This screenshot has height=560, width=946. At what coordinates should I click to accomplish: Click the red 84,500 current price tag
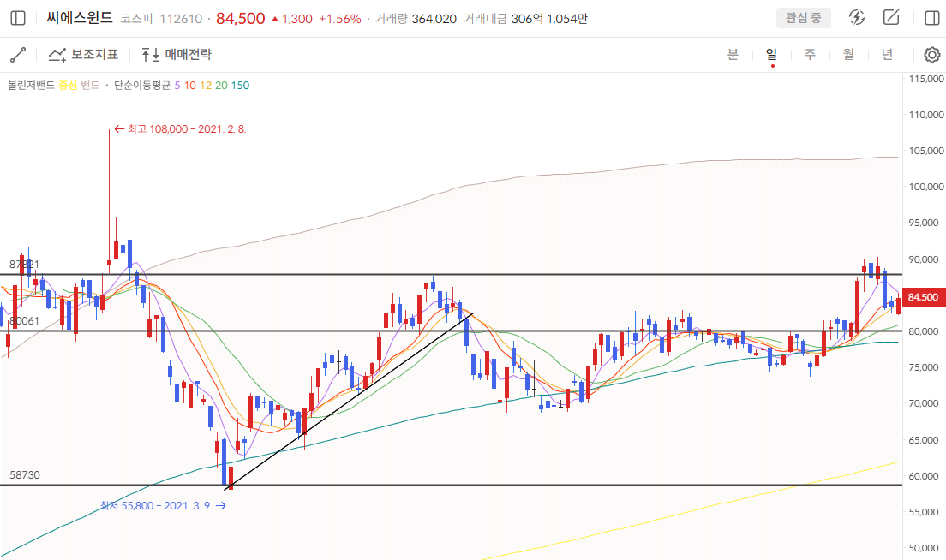[x=923, y=297]
